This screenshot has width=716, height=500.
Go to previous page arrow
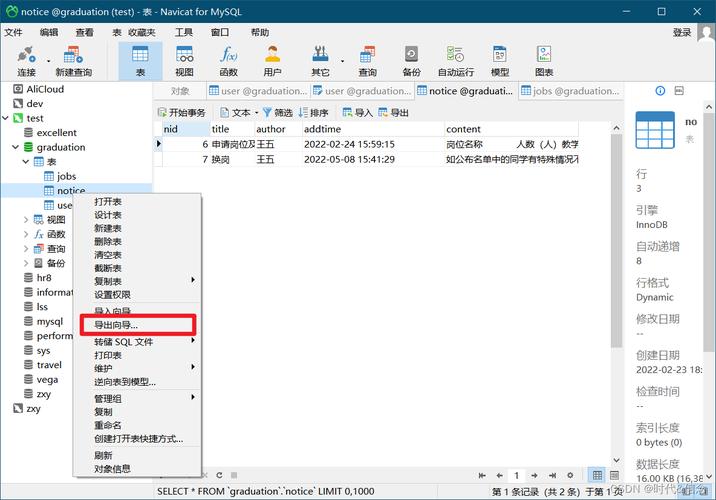[x=500, y=475]
